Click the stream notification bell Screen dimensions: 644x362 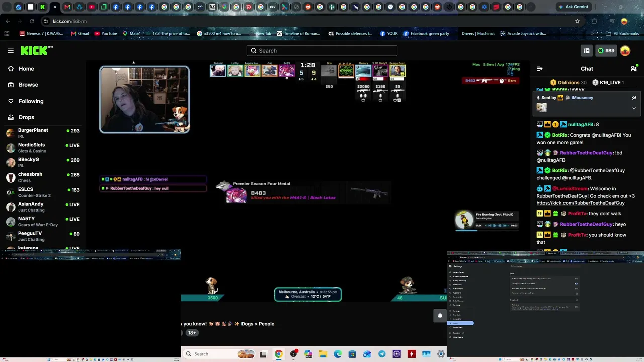440,316
